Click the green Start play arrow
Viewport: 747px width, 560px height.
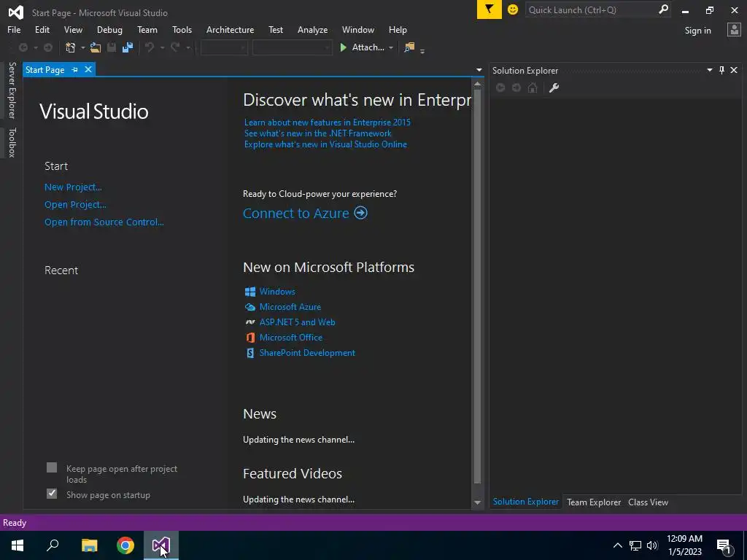point(343,47)
